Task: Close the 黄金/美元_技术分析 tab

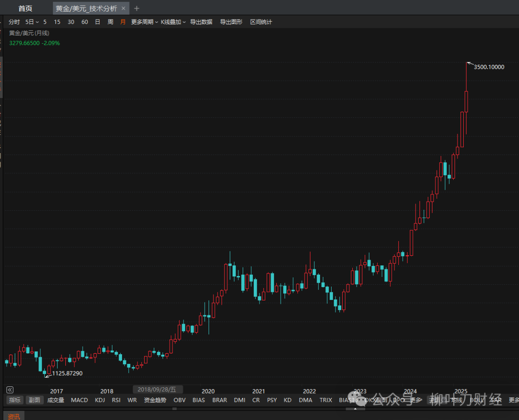Action: pos(123,8)
